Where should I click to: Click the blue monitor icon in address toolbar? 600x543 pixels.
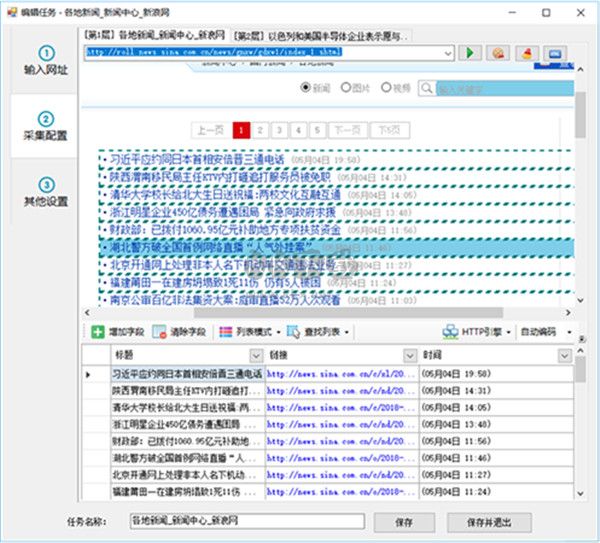click(x=553, y=52)
